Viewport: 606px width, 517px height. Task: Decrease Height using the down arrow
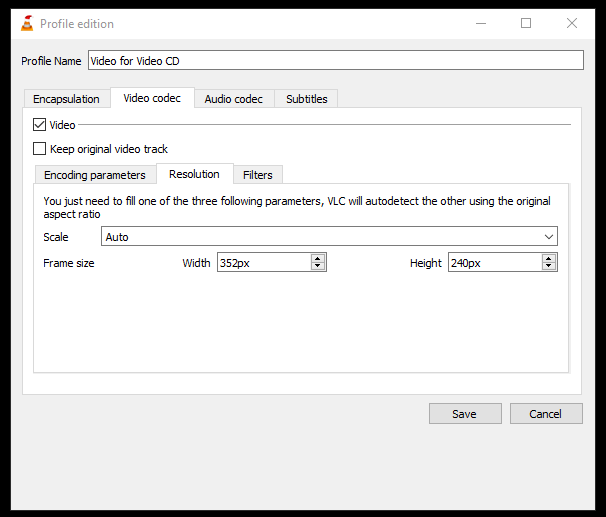[548, 266]
